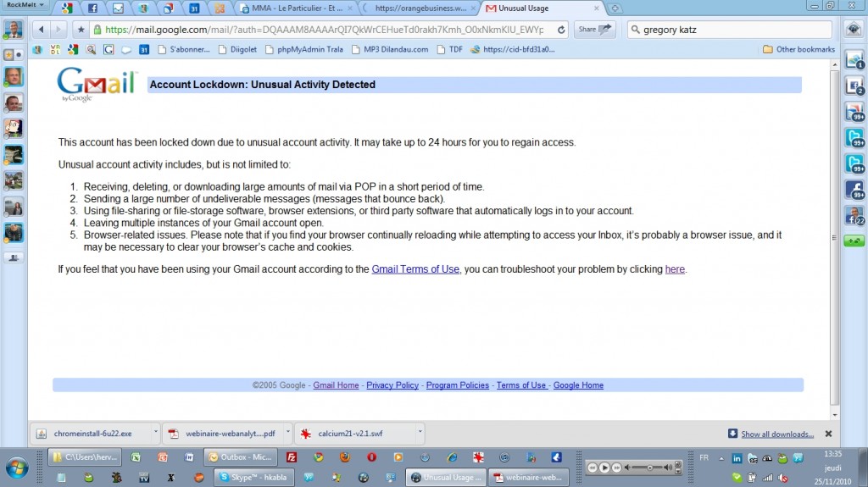Open menu arrow for chromeinstall-6u22.exe download
Image resolution: width=868 pixels, height=487 pixels.
[156, 431]
